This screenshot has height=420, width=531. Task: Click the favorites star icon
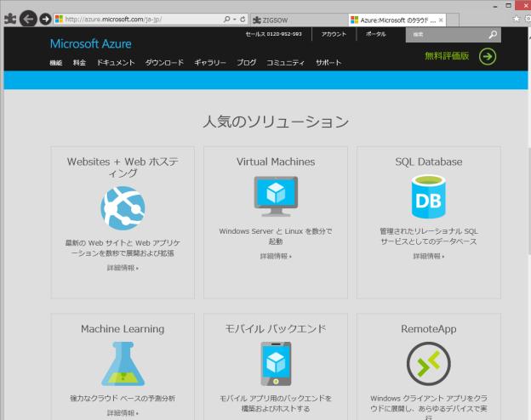pyautogui.click(x=517, y=19)
